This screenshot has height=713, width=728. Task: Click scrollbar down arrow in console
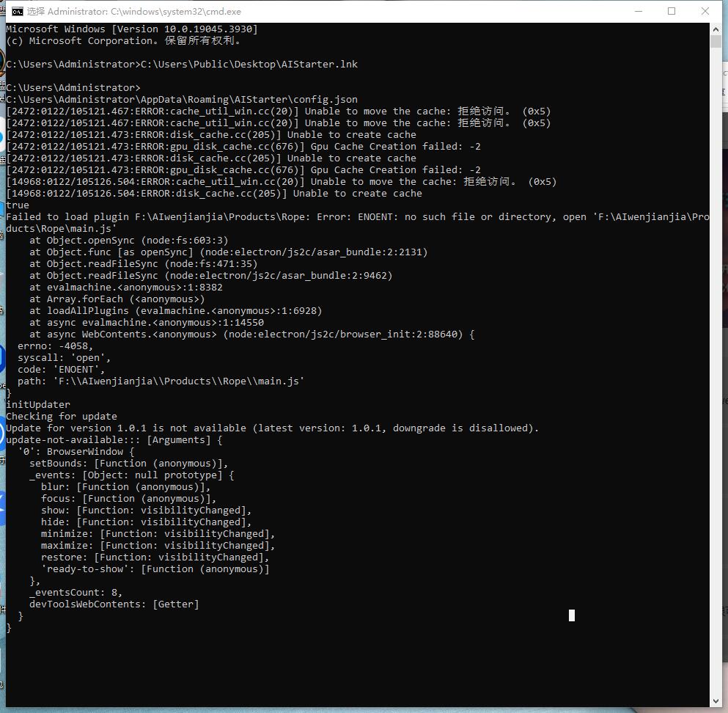[716, 701]
